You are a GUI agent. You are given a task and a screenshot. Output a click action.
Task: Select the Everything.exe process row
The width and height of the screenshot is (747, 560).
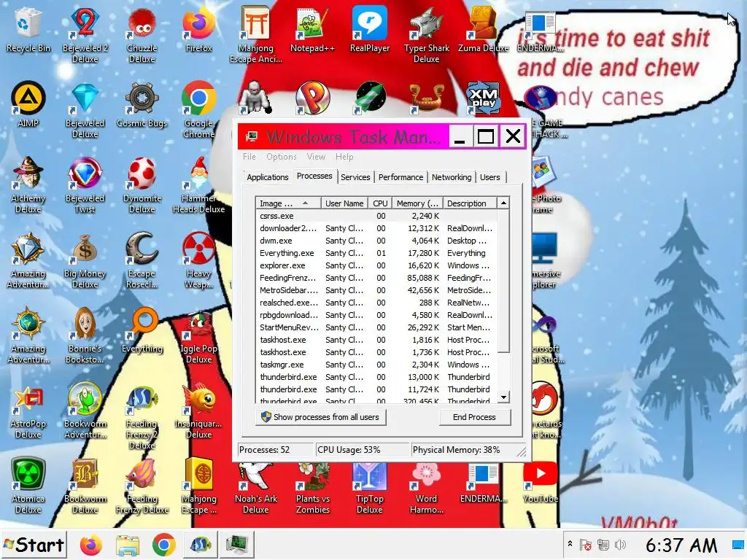(376, 253)
